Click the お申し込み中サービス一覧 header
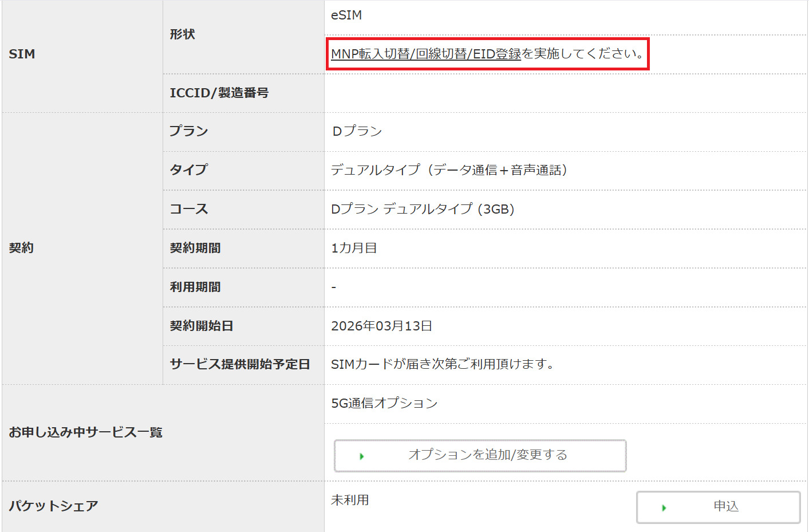 pyautogui.click(x=85, y=432)
